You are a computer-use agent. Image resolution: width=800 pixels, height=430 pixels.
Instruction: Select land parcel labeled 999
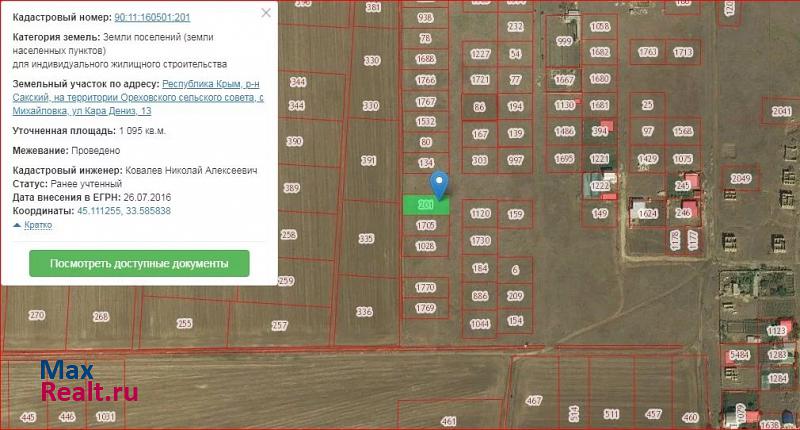pyautogui.click(x=565, y=41)
